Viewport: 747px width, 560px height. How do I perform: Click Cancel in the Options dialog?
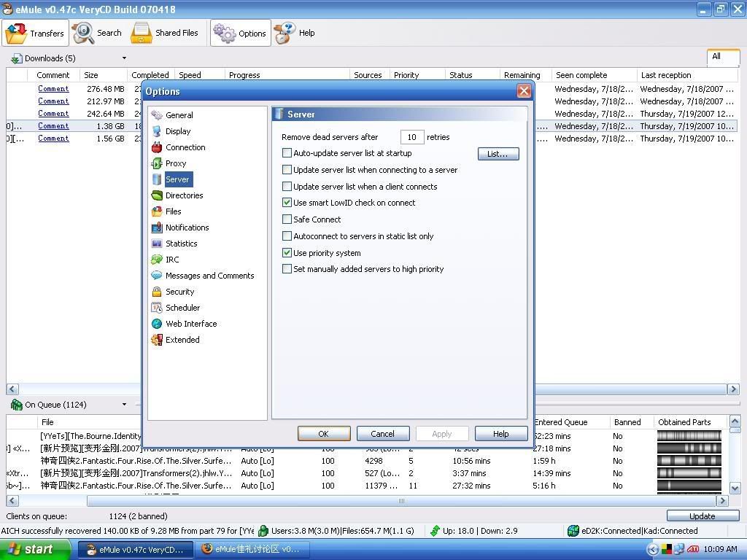(382, 434)
